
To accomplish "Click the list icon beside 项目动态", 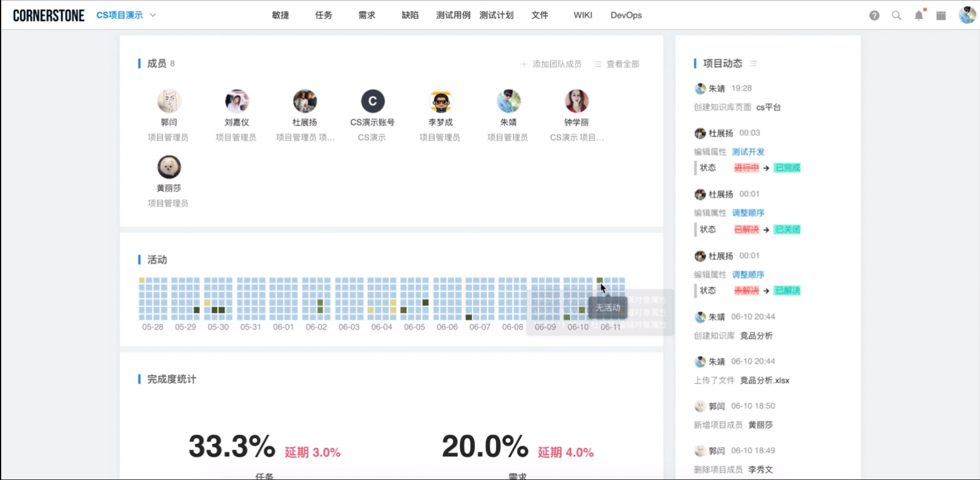I will 754,63.
